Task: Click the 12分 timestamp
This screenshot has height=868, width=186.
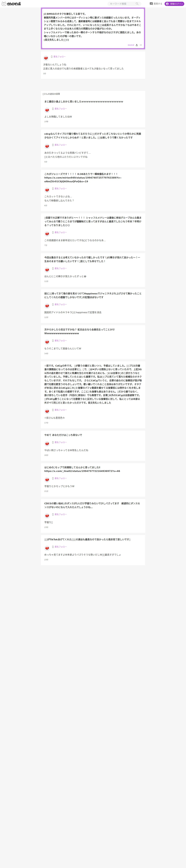Action: tap(46, 317)
